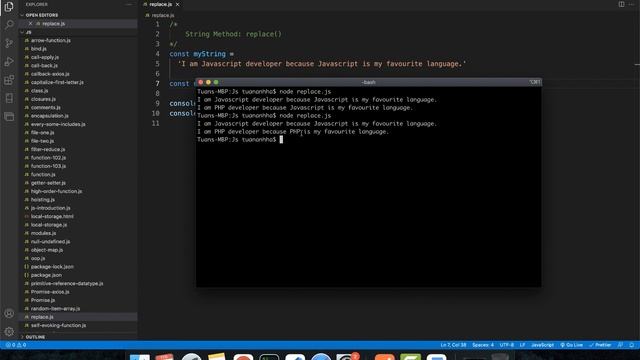Click errors and warnings status item

coord(16,345)
